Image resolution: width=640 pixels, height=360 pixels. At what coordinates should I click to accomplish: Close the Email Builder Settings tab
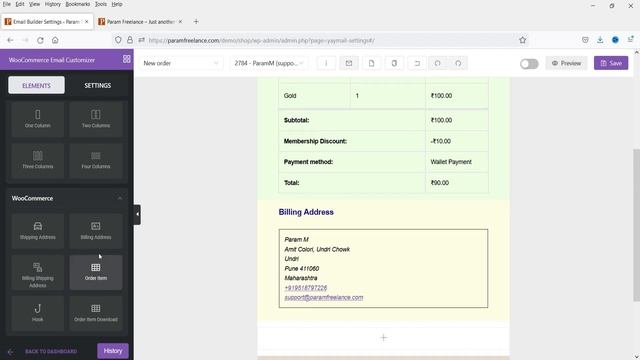tap(87, 22)
